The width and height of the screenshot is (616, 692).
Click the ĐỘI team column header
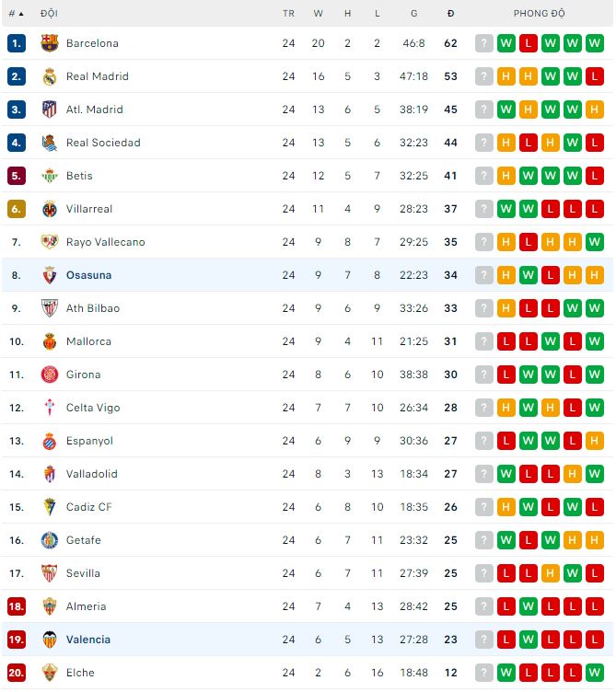49,14
